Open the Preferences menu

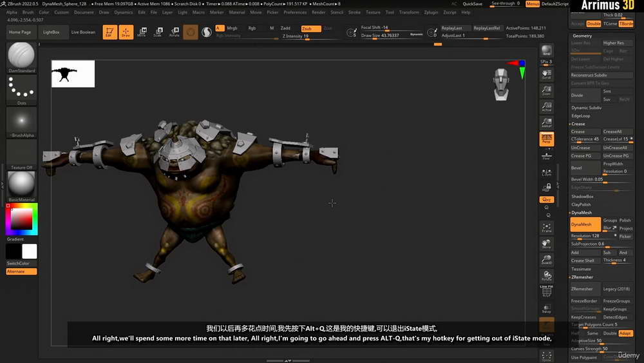(295, 12)
